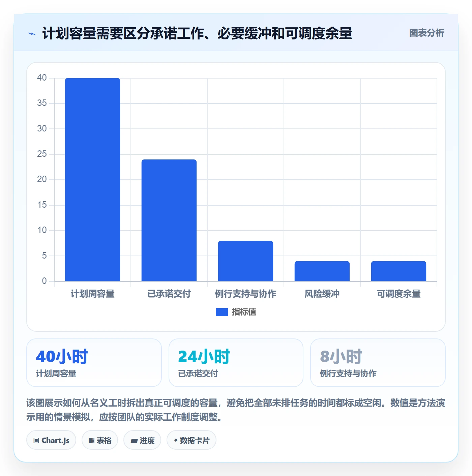Click the 例行支持与协作 bar in chart
This screenshot has width=472, height=476.
click(x=245, y=261)
